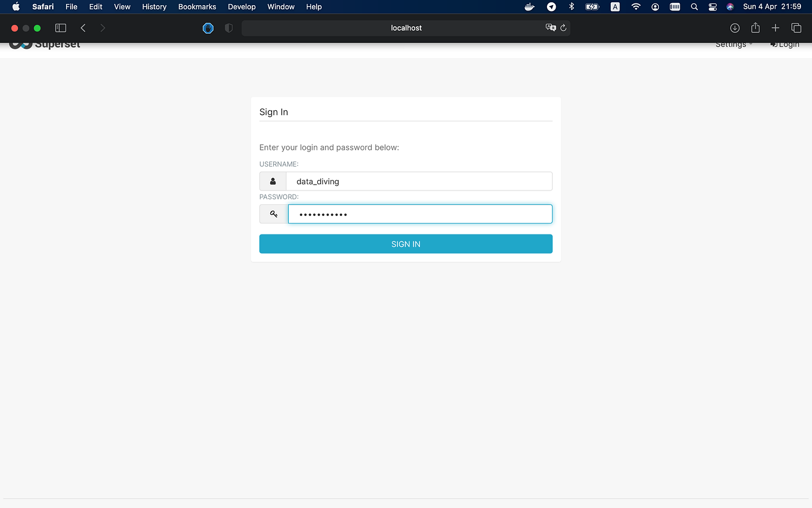Click the login arrow icon next to Login
The height and width of the screenshot is (508, 812).
click(x=774, y=44)
